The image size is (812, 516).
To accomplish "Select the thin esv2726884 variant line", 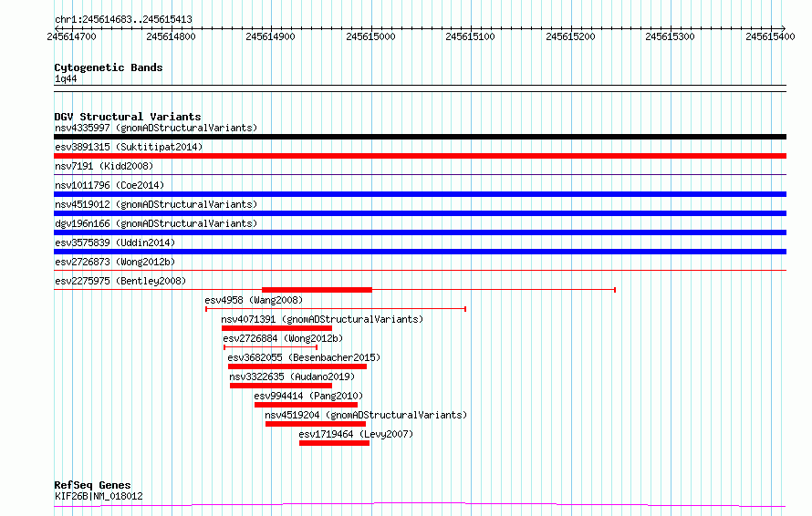I will coord(270,347).
